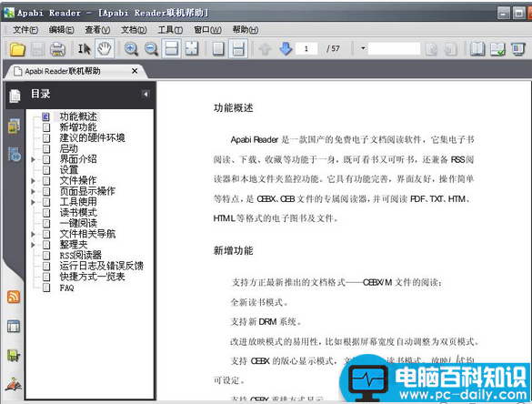Open the 工具(T) menu
The width and height of the screenshot is (532, 404).
(170, 30)
